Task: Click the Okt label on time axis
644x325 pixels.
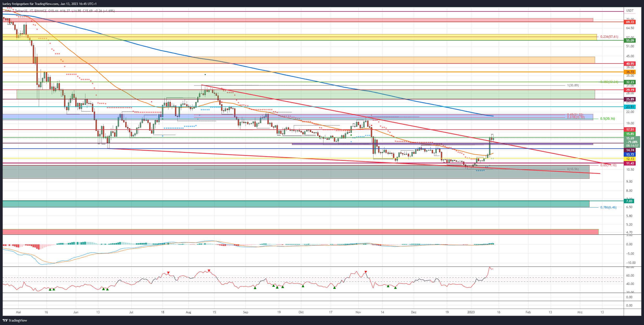Action: [x=301, y=312]
